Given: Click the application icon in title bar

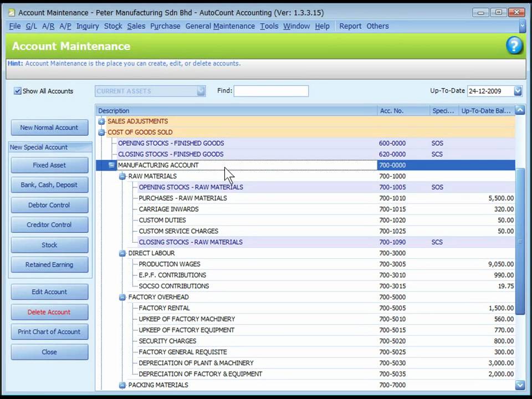Looking at the screenshot, I should tap(12, 13).
